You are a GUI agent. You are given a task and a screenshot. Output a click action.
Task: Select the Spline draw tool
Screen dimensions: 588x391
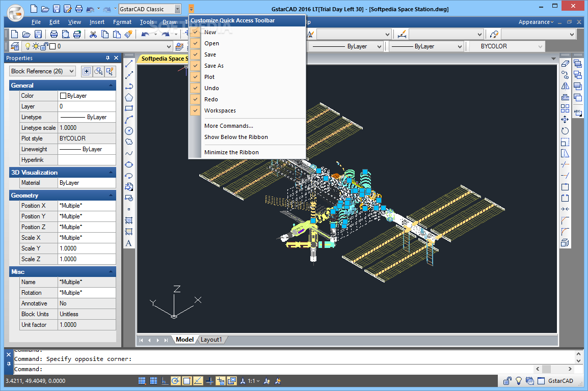click(128, 153)
